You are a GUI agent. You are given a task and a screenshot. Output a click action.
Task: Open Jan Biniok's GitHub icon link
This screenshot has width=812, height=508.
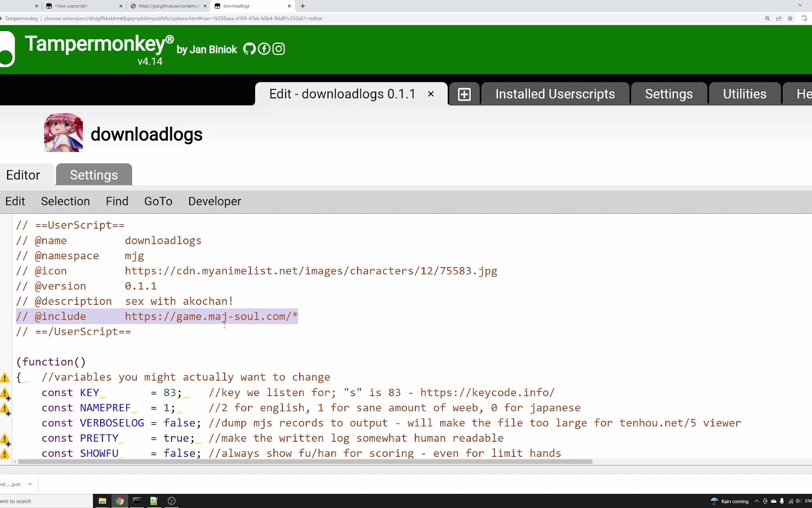pyautogui.click(x=250, y=49)
